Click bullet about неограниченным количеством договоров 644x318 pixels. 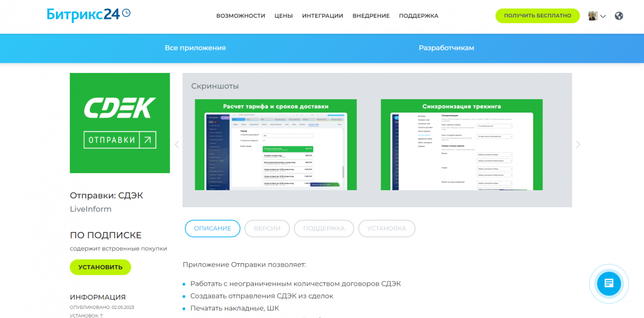coord(295,284)
